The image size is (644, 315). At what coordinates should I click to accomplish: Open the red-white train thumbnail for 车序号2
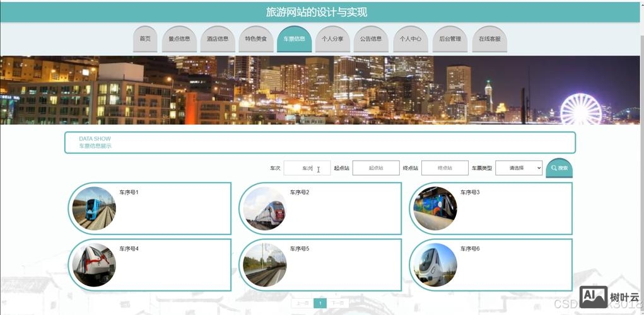(x=265, y=209)
